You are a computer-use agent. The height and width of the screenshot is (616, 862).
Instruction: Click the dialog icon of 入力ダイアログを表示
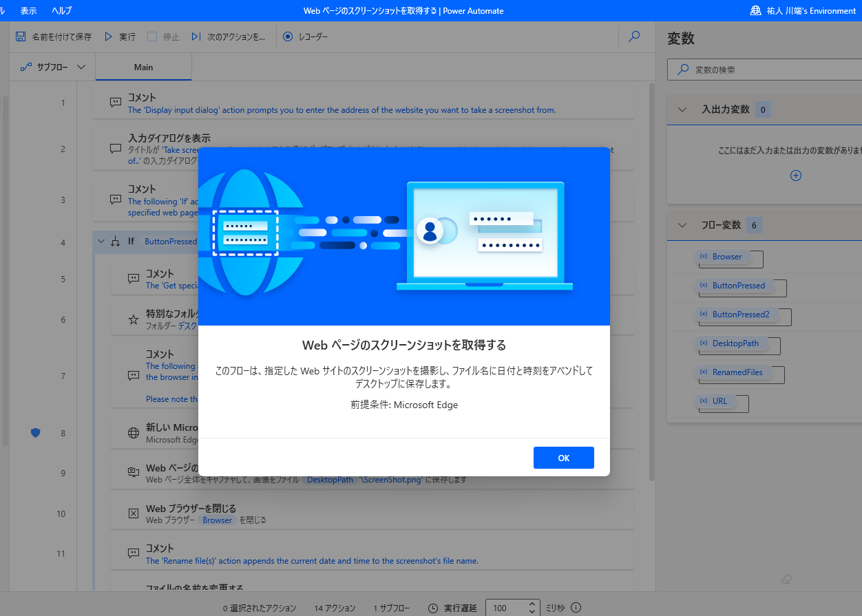[116, 149]
